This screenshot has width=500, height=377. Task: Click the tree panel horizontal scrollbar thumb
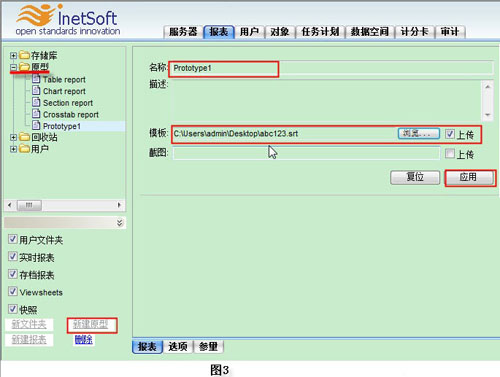pyautogui.click(x=29, y=205)
